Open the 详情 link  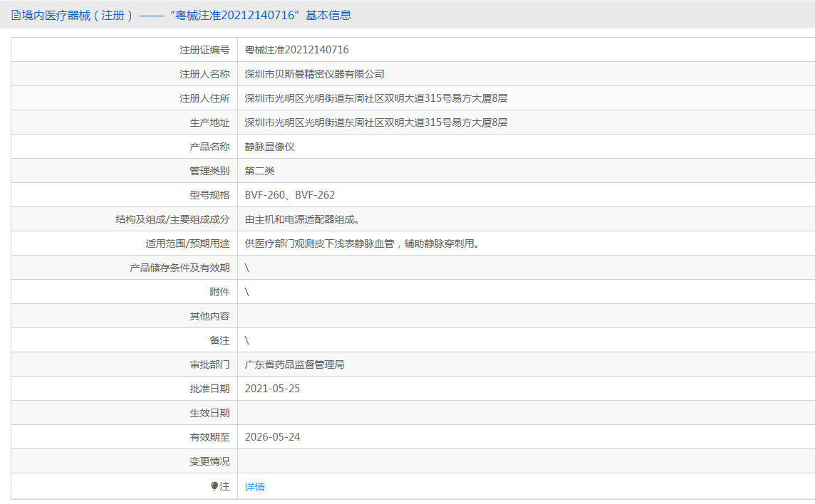255,487
